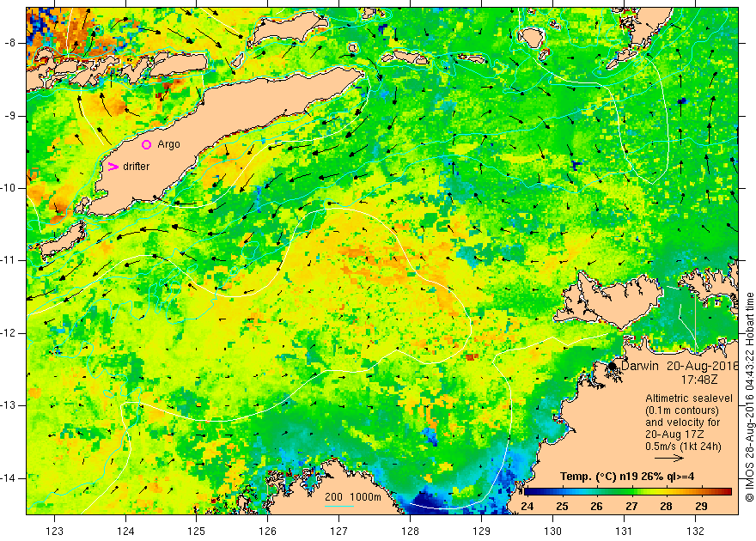Click the latitude axis label -10
Screen dimensions: 756x541
point(9,188)
